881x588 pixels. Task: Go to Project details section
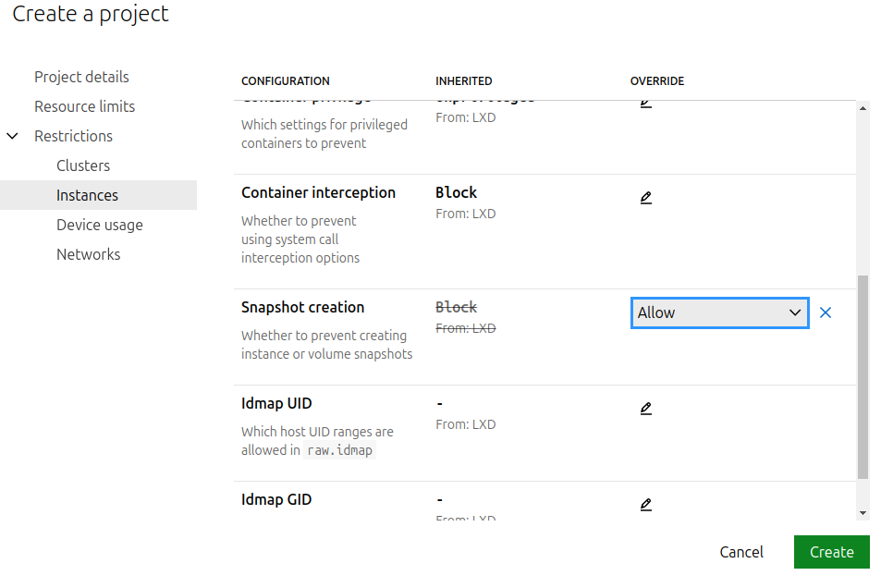81,77
